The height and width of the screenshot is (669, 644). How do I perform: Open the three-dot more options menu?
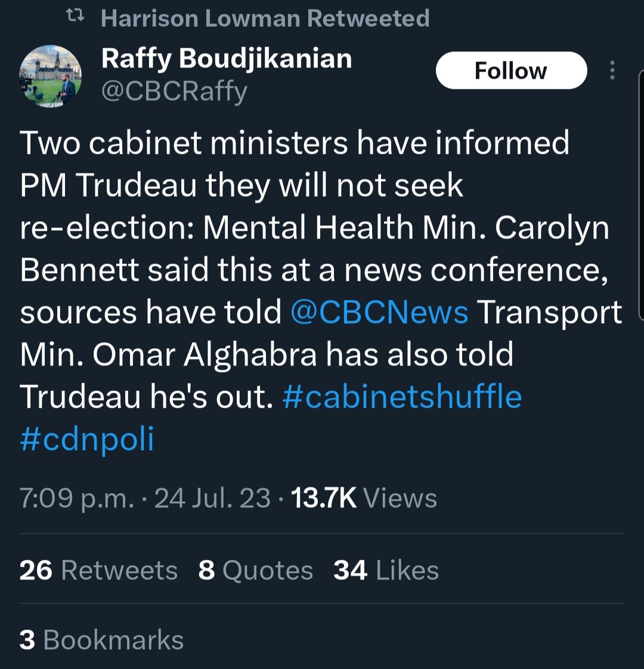pyautogui.click(x=612, y=71)
